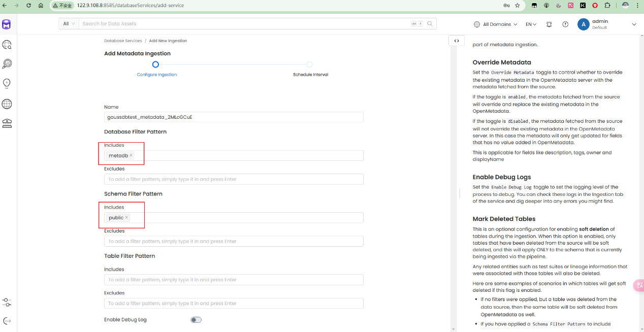
Task: Toggle the Enable Debug Log switch
Action: (196, 320)
